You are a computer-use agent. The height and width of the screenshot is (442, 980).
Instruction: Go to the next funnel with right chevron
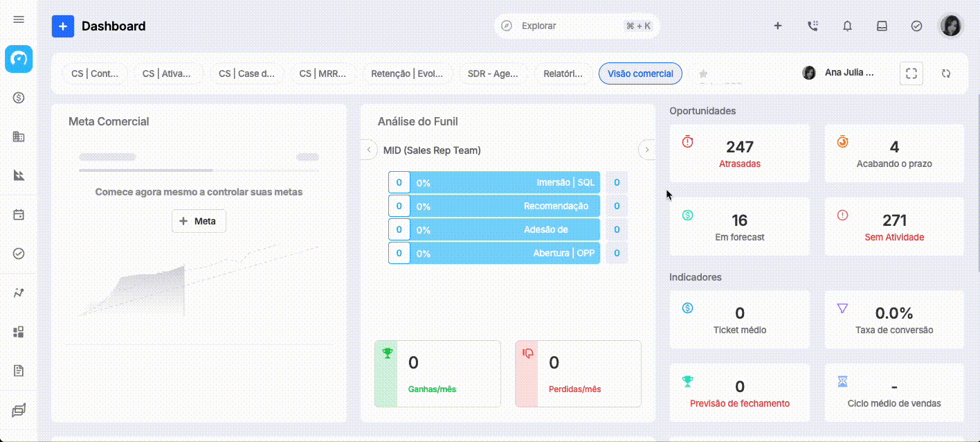pyautogui.click(x=647, y=150)
